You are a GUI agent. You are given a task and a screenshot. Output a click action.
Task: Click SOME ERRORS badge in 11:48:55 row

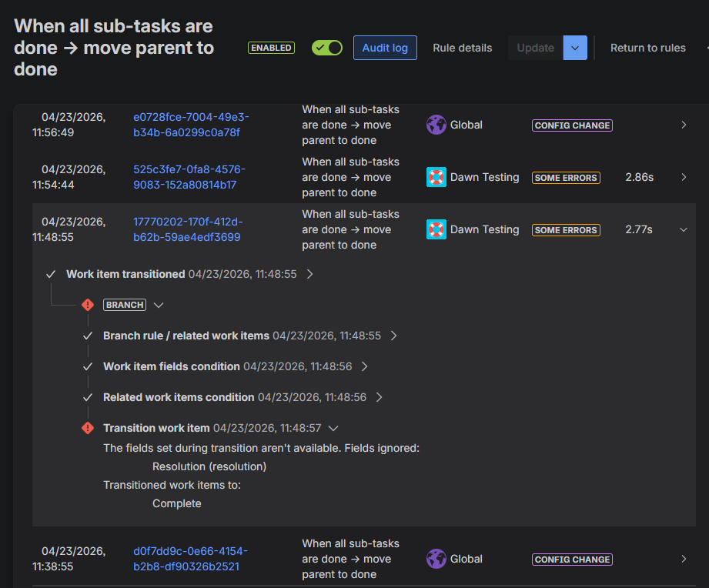566,230
